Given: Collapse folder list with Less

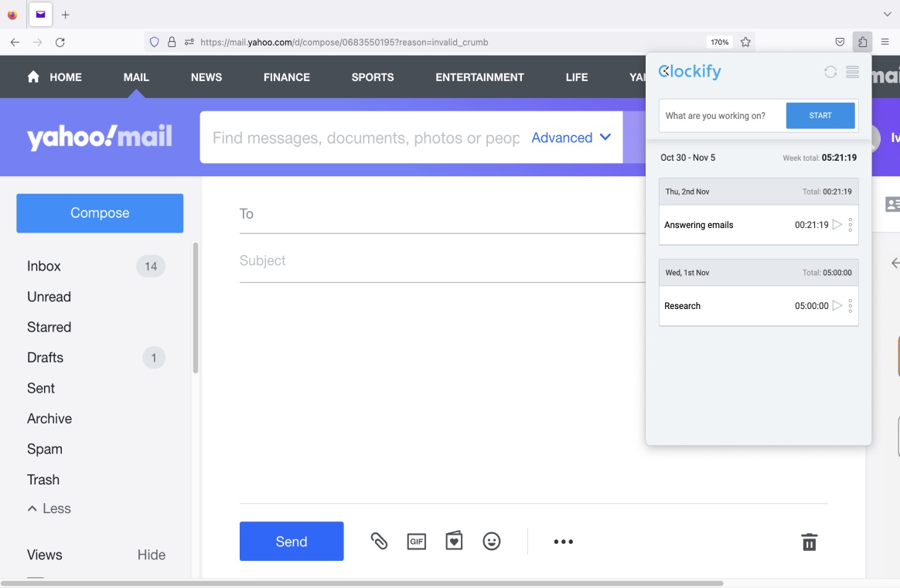Looking at the screenshot, I should pyautogui.click(x=49, y=508).
